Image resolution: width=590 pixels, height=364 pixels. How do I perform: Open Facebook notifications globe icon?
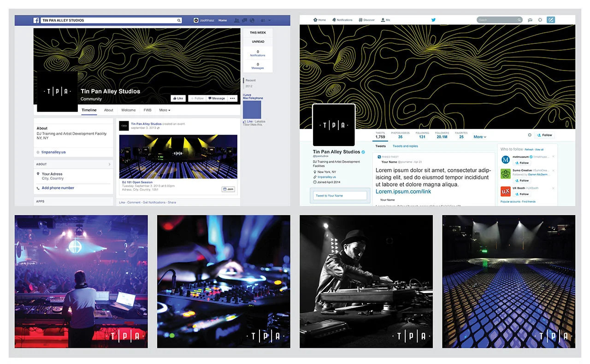coord(252,20)
